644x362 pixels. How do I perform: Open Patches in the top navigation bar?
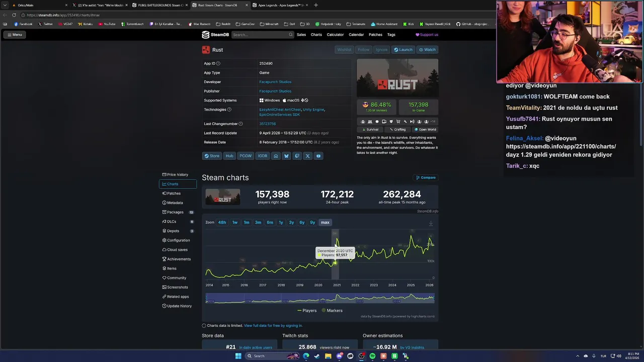375,35
